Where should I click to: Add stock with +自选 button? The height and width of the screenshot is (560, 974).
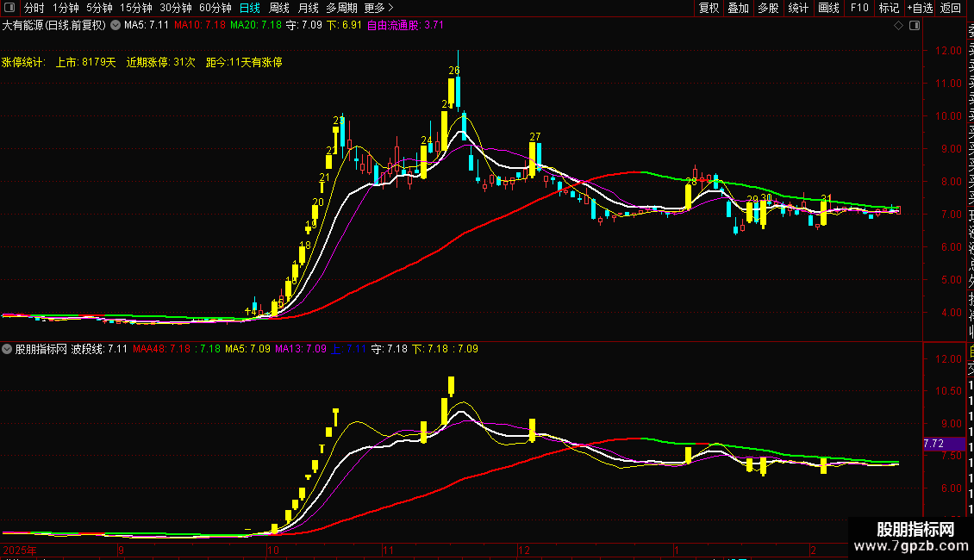(920, 8)
